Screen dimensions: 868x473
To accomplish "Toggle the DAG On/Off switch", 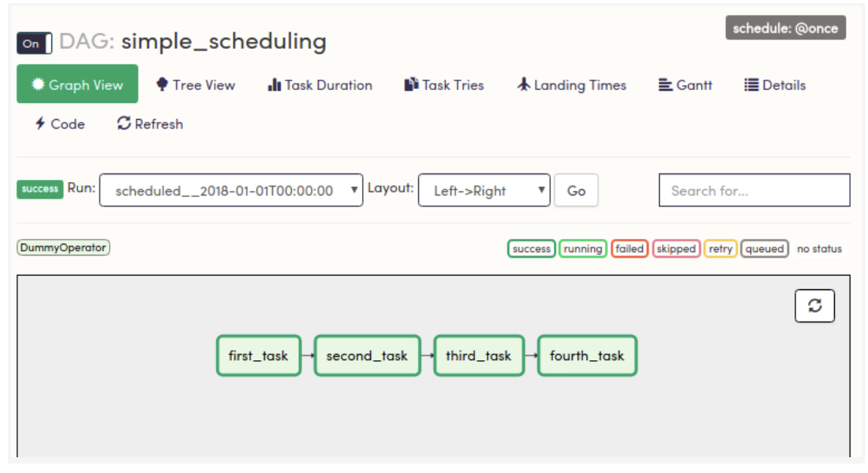I will pyautogui.click(x=34, y=43).
